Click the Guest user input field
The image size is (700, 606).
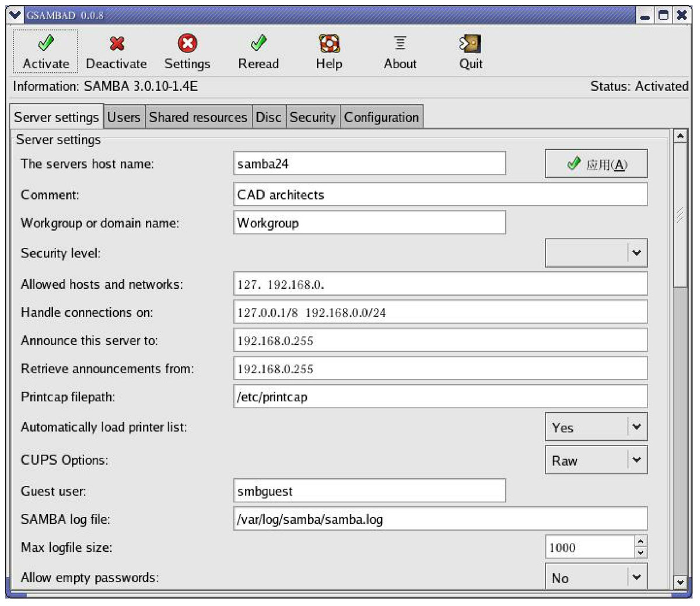[369, 491]
